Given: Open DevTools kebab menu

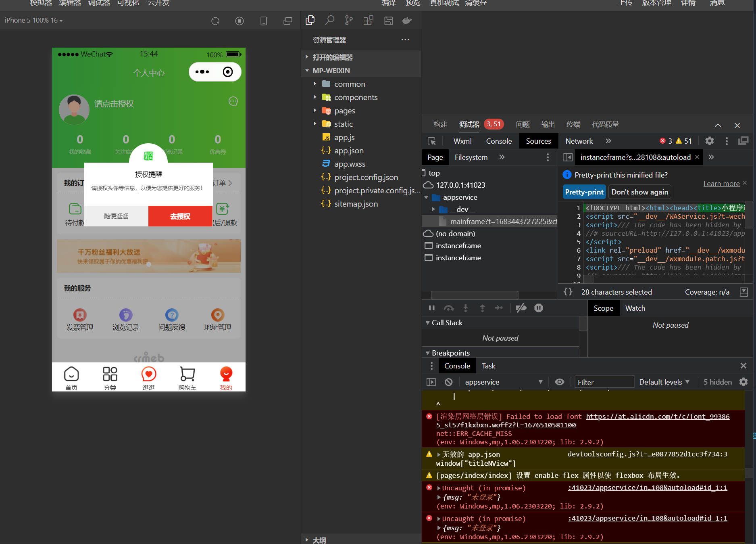Looking at the screenshot, I should click(727, 141).
